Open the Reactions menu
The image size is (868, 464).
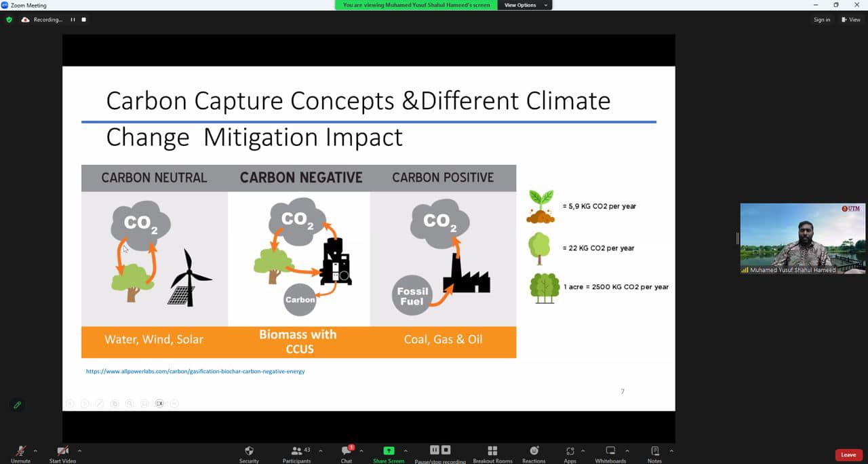click(534, 453)
